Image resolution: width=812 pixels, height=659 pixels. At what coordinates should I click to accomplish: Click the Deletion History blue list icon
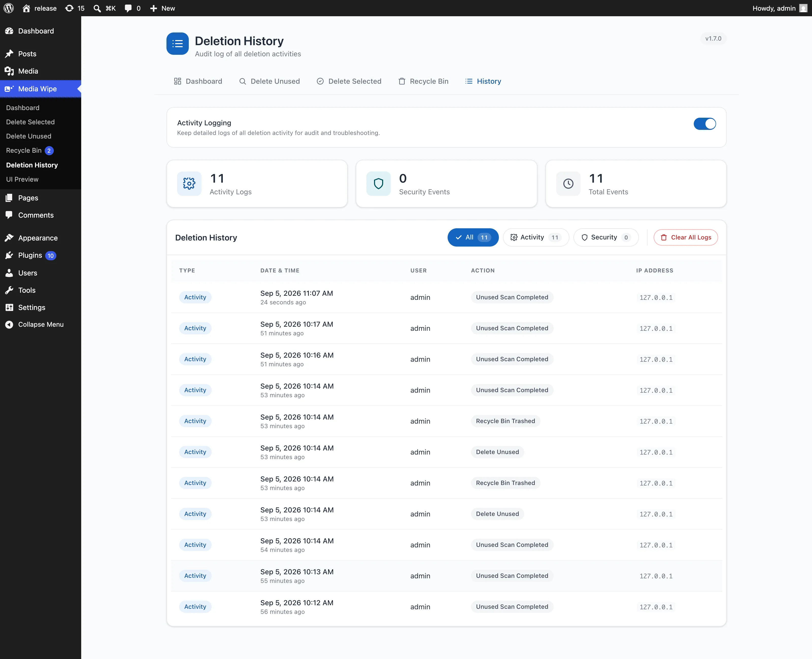(177, 44)
